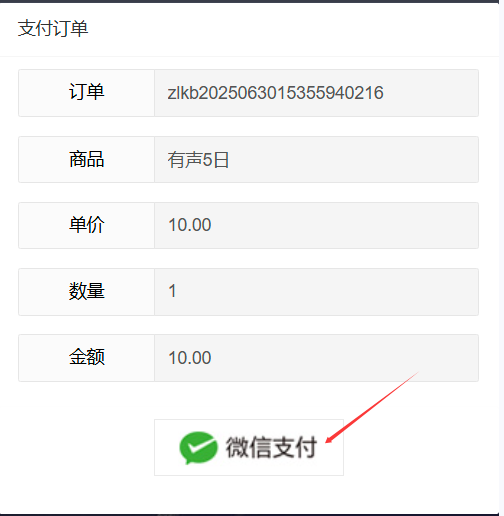
Task: Click the 金额 label cell
Action: click(x=86, y=358)
